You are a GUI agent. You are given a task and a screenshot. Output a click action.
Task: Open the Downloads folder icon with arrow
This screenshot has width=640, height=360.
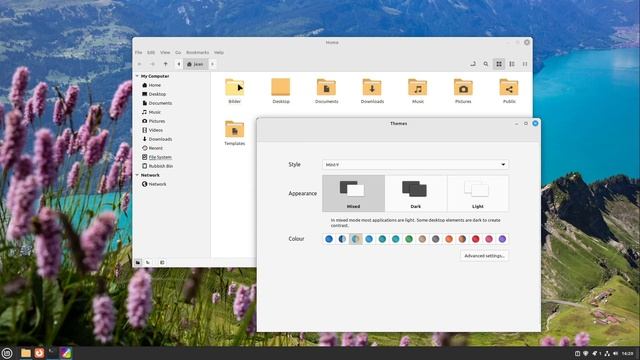(x=372, y=91)
